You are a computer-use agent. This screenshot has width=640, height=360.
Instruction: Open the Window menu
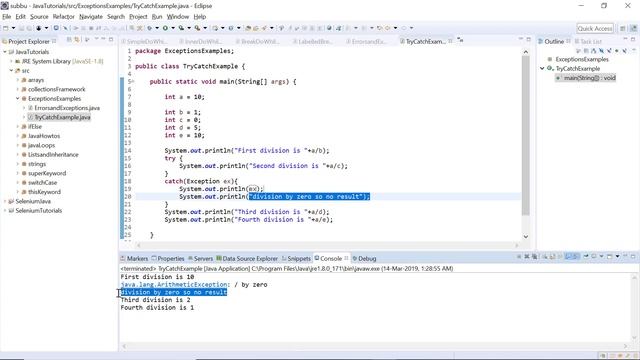tap(178, 17)
